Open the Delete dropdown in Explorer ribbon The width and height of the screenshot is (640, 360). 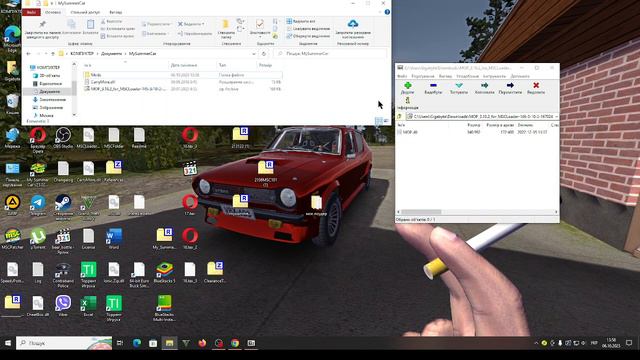[191, 24]
